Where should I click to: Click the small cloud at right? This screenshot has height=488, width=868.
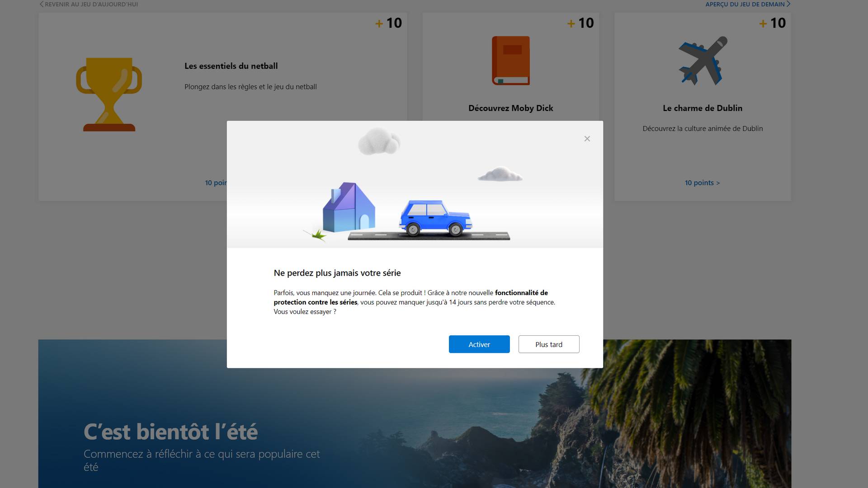pyautogui.click(x=500, y=174)
